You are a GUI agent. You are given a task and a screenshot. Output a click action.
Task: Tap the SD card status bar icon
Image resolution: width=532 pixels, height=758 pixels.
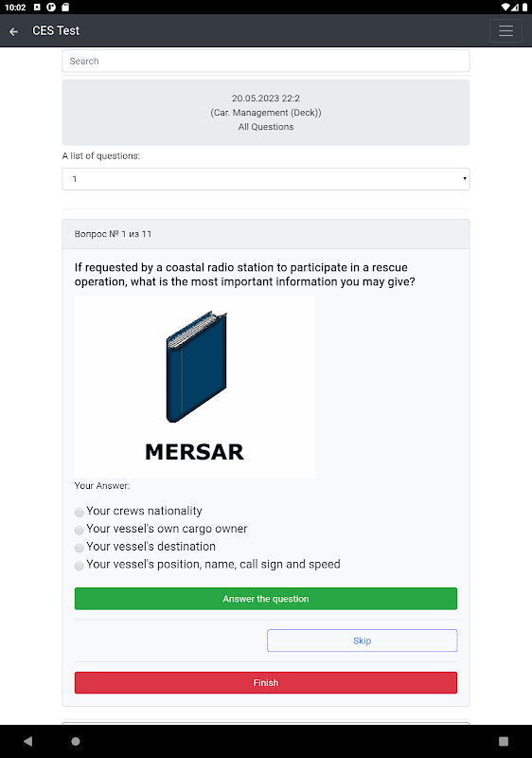pos(65,7)
